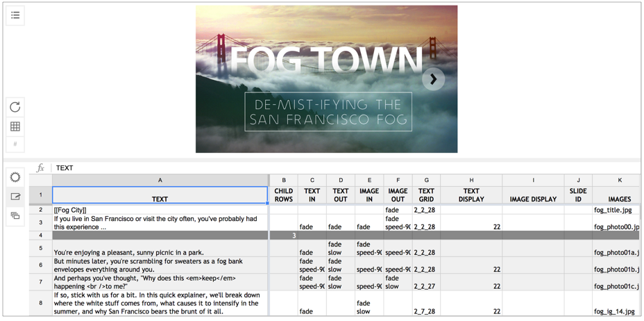The width and height of the screenshot is (644, 321).
Task: Click the fog bank envelopes text cell
Action: tap(160, 265)
